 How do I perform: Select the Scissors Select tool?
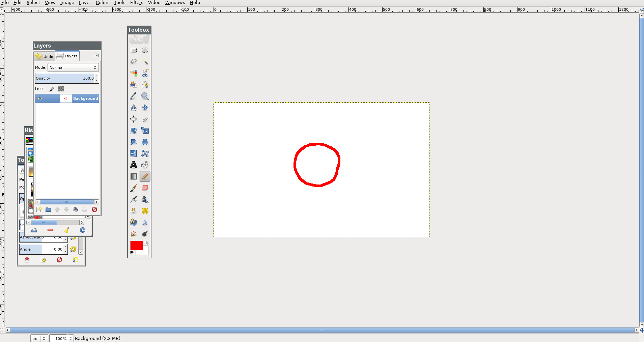[x=145, y=73]
